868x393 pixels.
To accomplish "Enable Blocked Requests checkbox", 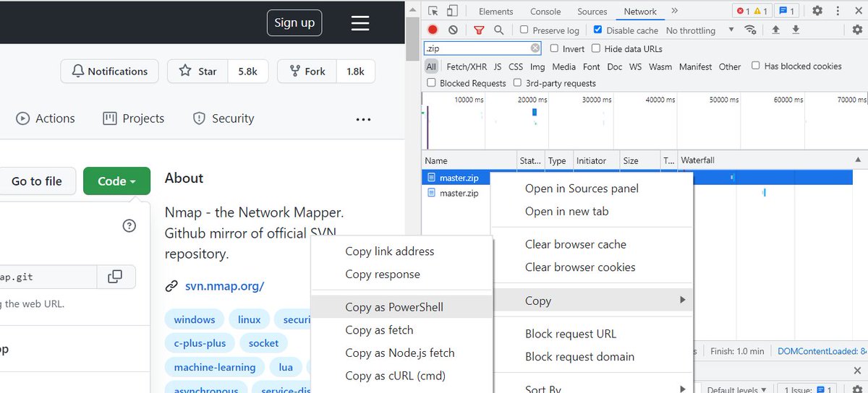I will [432, 83].
